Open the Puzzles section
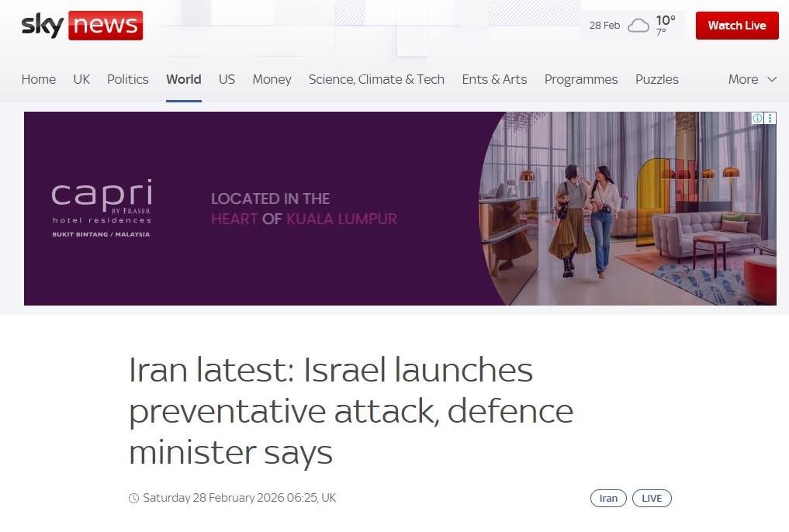789x532 pixels. pos(656,79)
